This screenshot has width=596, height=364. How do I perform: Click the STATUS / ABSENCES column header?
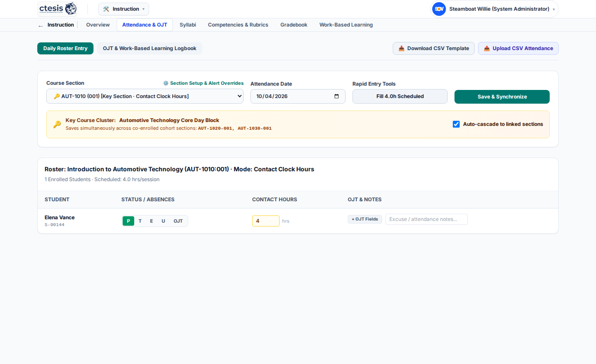(148, 200)
